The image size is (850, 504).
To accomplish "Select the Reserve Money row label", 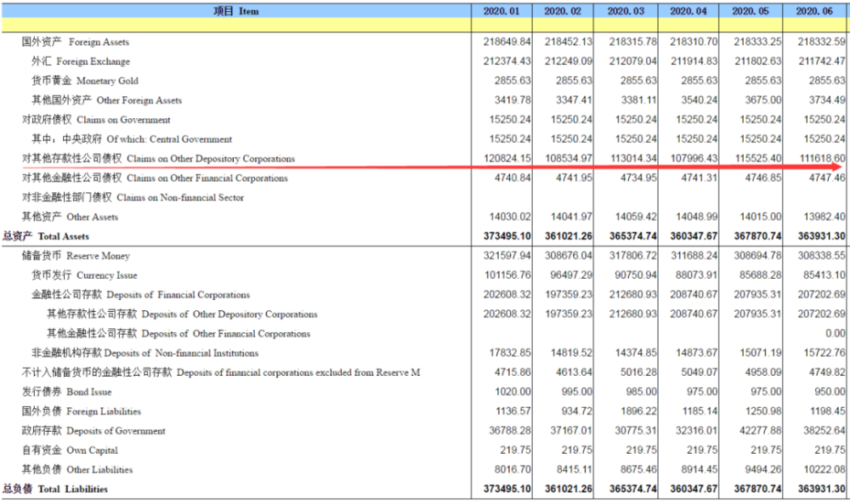I will (76, 256).
